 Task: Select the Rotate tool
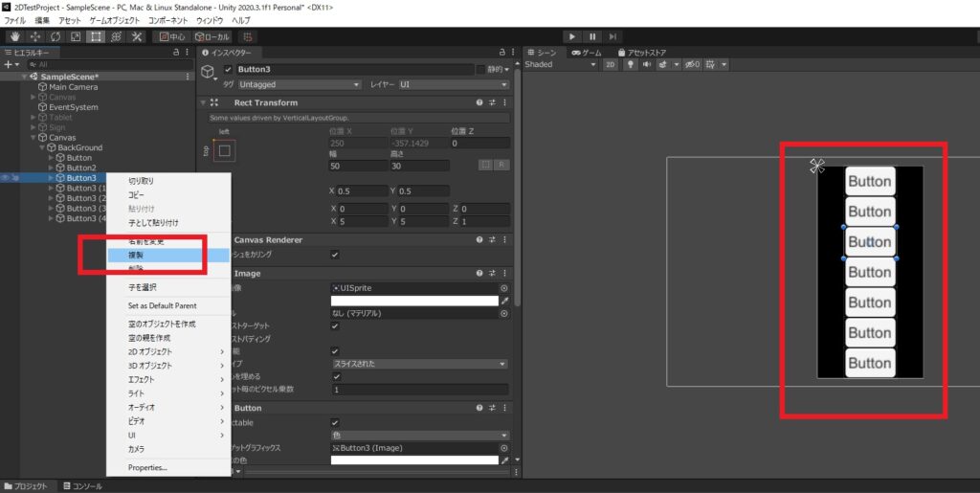(56, 37)
